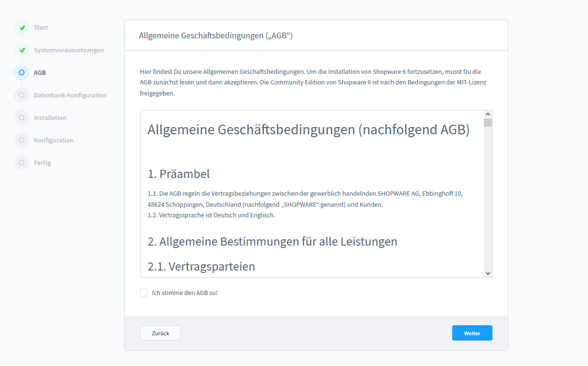The image size is (588, 366).
Task: Click the Fertig step circle
Action: click(x=22, y=163)
